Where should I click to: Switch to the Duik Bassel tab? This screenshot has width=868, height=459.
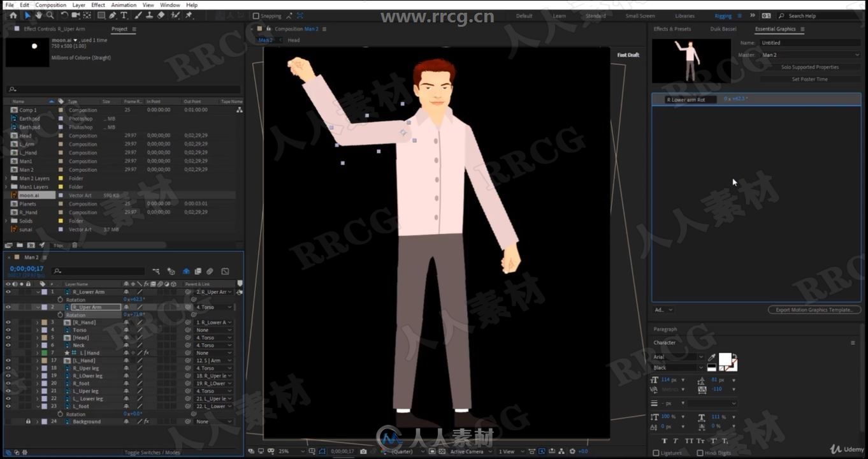click(723, 29)
